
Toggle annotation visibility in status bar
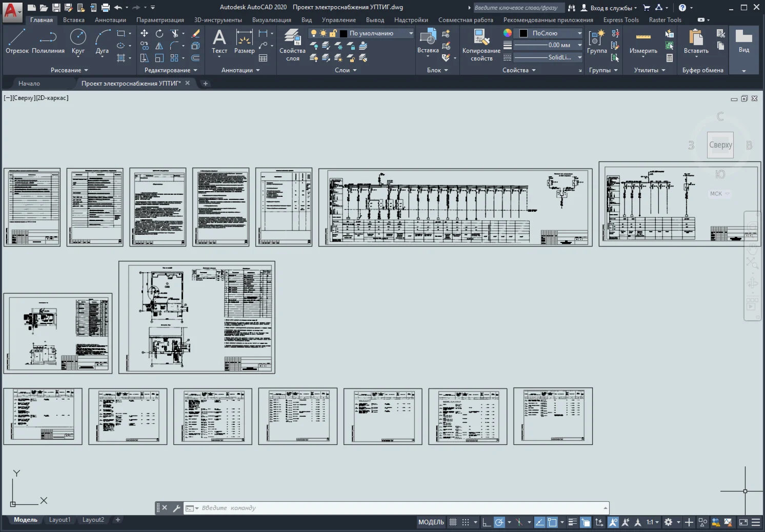[613, 522]
